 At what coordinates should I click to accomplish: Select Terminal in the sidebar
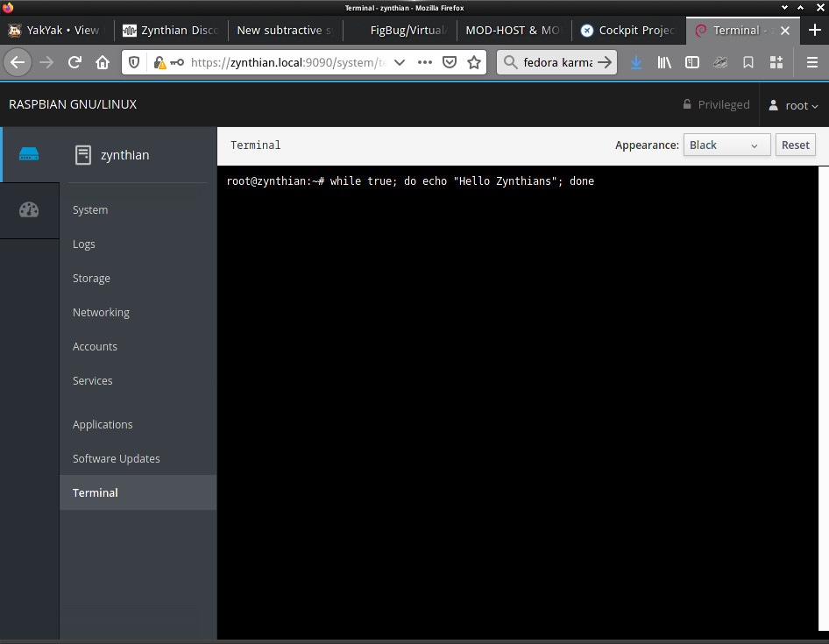[x=138, y=492]
